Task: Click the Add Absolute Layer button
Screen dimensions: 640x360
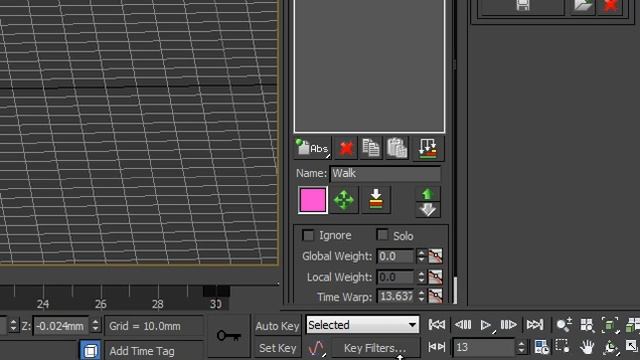Action: 313,148
